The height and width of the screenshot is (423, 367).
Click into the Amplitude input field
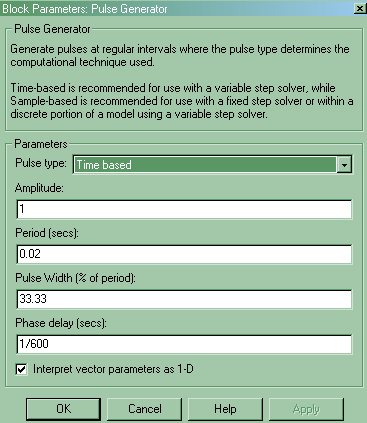(x=184, y=209)
